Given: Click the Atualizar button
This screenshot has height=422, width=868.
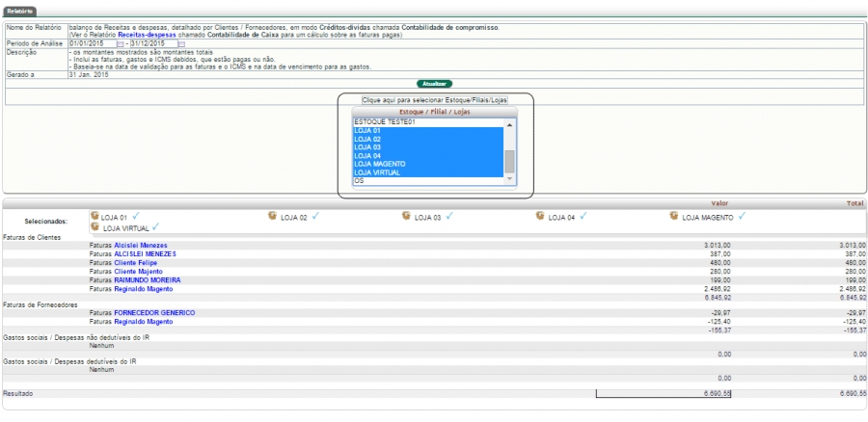Looking at the screenshot, I should tap(435, 84).
